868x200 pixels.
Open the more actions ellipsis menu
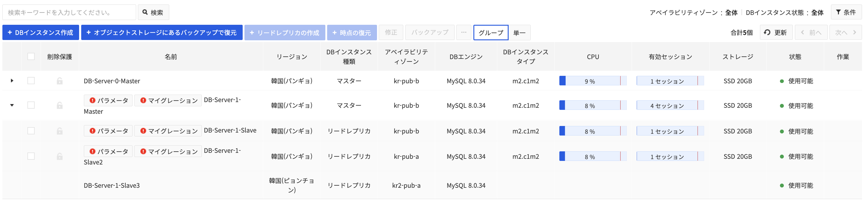464,33
